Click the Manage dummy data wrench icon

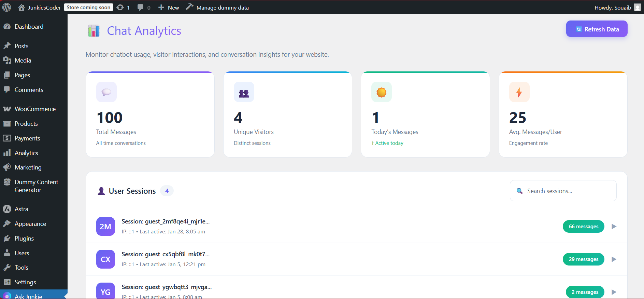[189, 7]
